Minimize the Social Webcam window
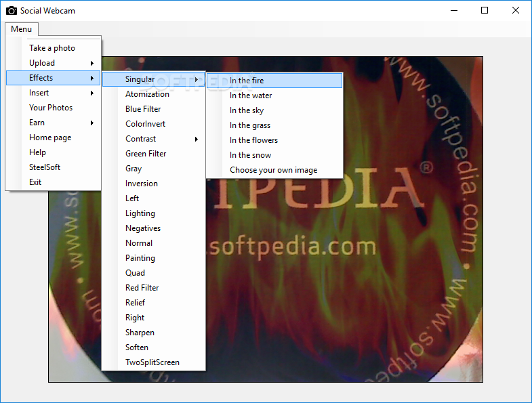The width and height of the screenshot is (532, 403). [x=454, y=11]
